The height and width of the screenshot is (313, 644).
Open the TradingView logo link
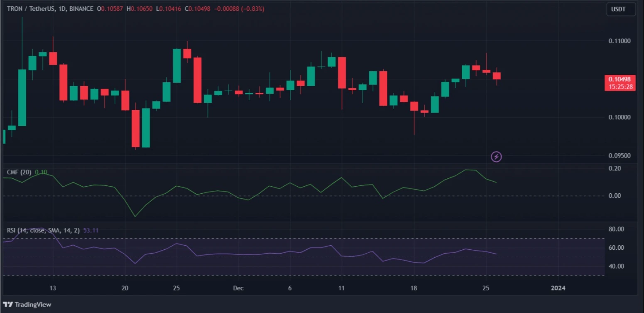click(27, 304)
